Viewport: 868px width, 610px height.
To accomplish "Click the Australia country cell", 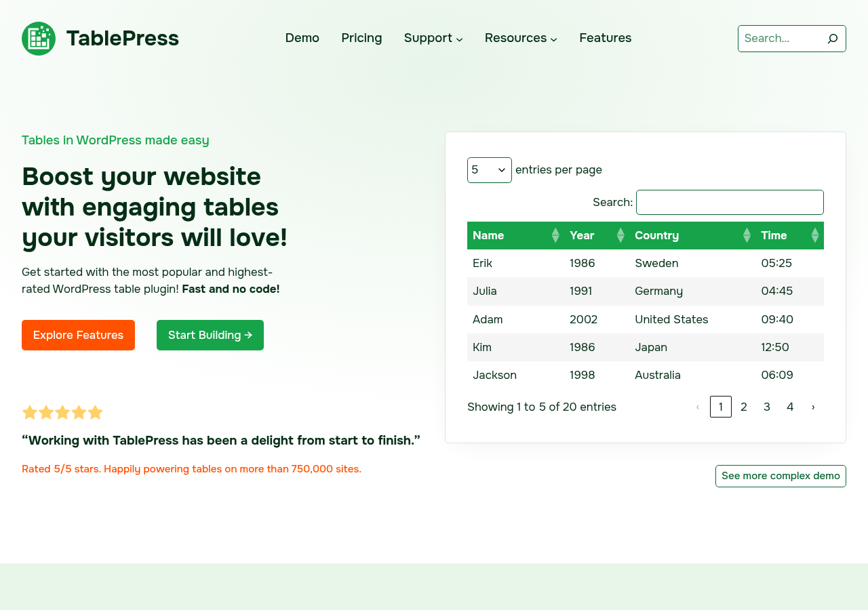I will coord(692,375).
